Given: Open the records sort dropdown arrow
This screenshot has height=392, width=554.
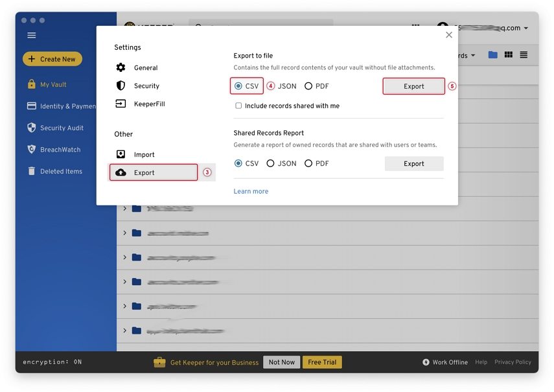Looking at the screenshot, I should pyautogui.click(x=473, y=56).
